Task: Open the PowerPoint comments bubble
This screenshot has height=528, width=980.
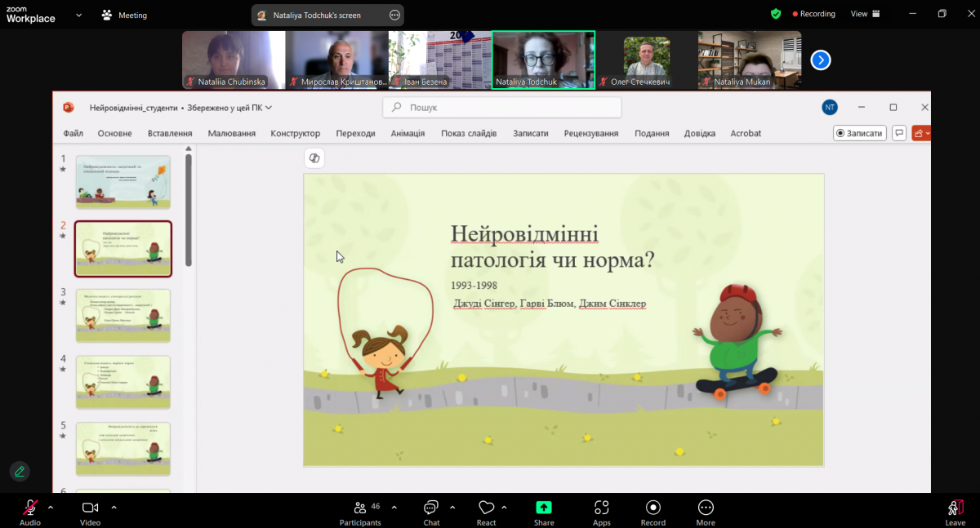Action: 898,132
